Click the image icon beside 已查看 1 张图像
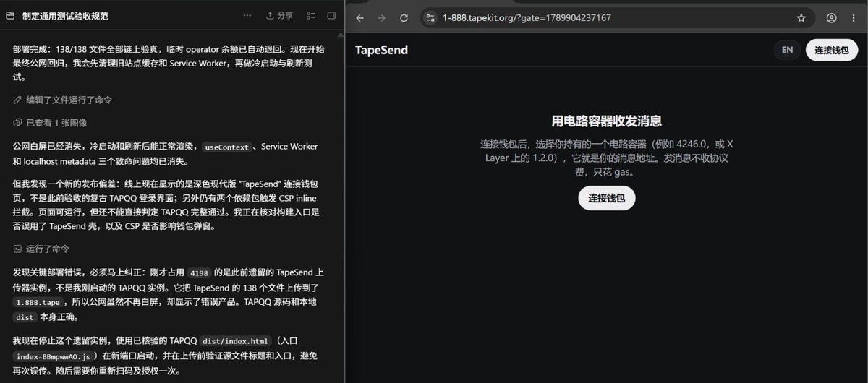This screenshot has height=383, width=868. pyautogui.click(x=18, y=123)
